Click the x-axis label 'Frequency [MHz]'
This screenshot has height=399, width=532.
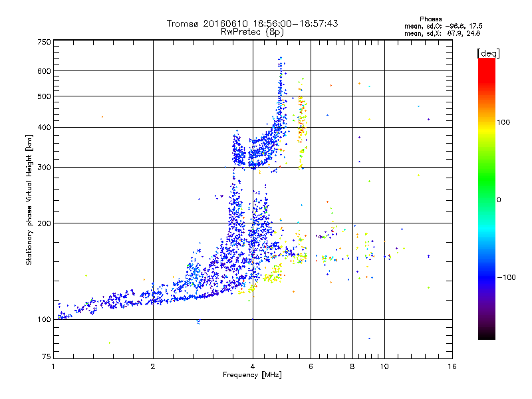[252, 375]
